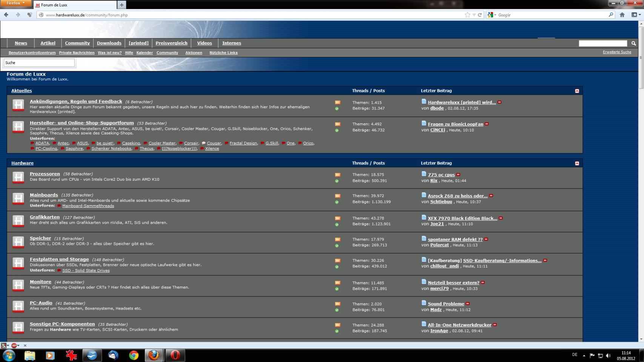Open the Aktionen forum menu
This screenshot has height=362, width=644.
[194, 53]
